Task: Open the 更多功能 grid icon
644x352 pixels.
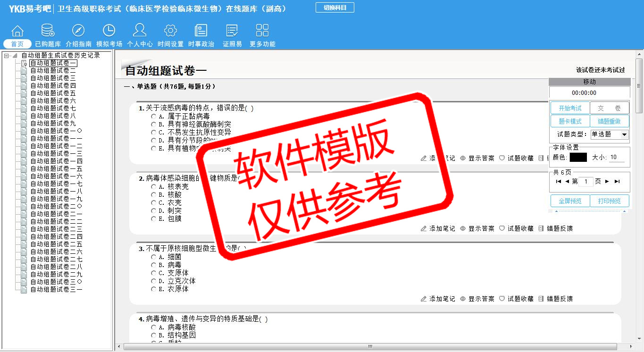Action: 262,31
